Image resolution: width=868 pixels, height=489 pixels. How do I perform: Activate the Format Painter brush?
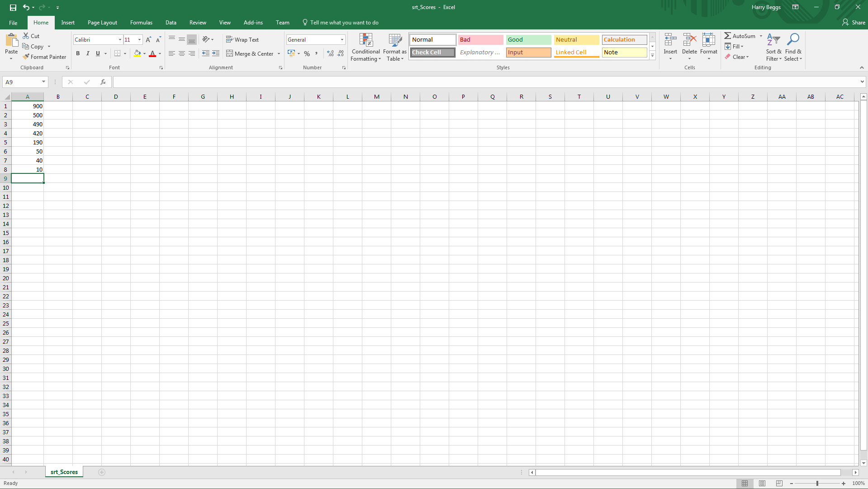point(44,57)
